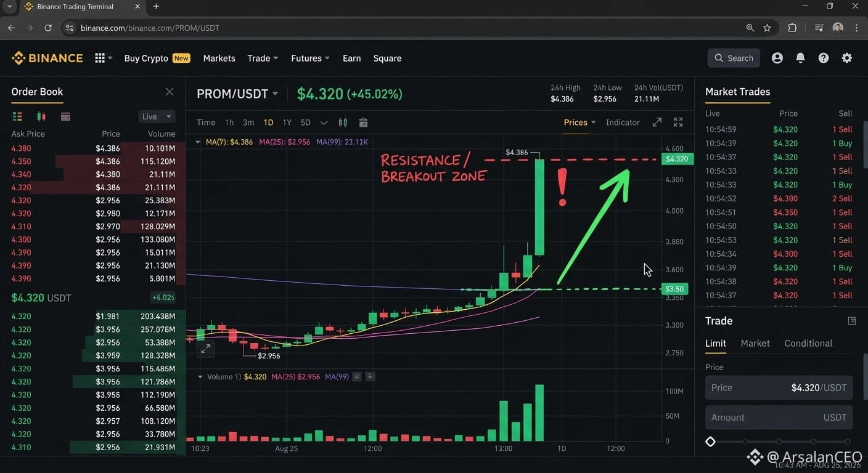View site information icon in the address bar
The height and width of the screenshot is (473, 868).
click(x=70, y=28)
